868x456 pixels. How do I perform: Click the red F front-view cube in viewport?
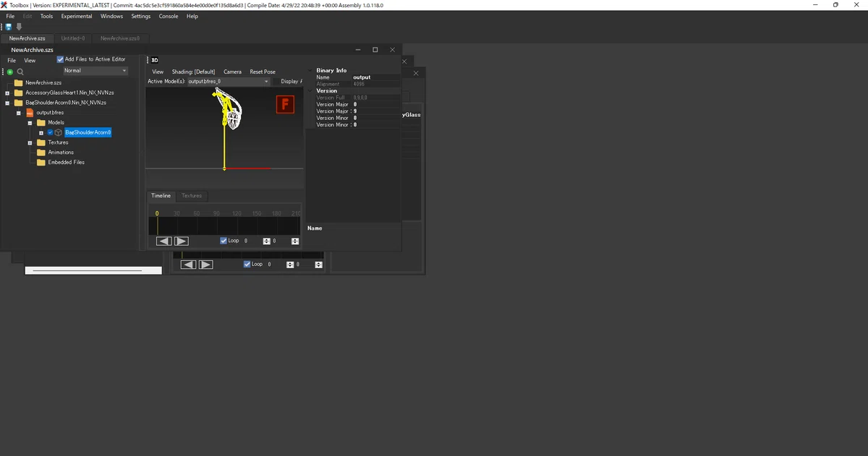click(x=286, y=105)
